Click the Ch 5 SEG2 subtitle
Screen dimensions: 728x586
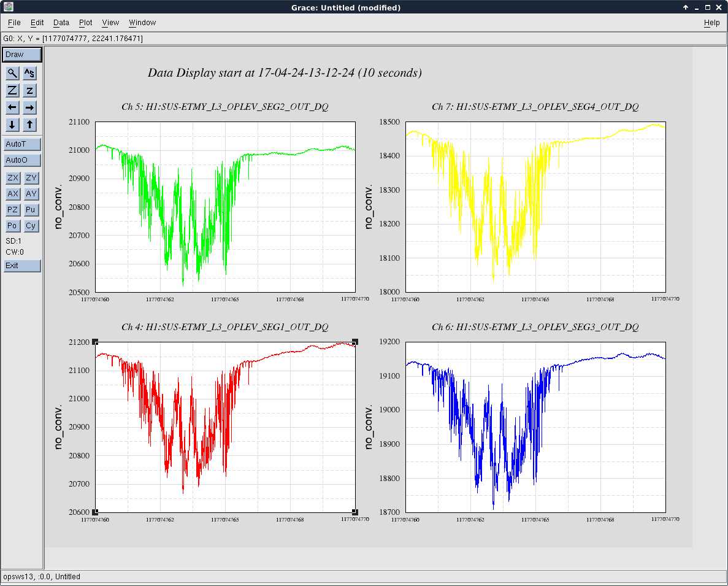tap(225, 107)
